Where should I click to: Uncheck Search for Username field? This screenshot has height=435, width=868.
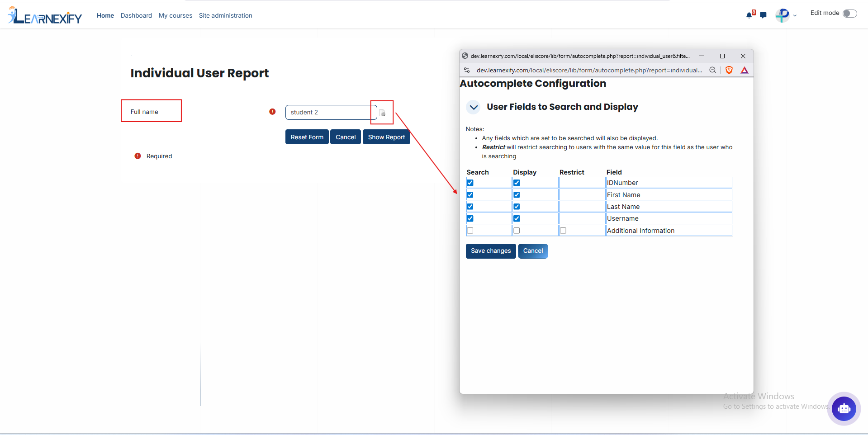pos(470,218)
